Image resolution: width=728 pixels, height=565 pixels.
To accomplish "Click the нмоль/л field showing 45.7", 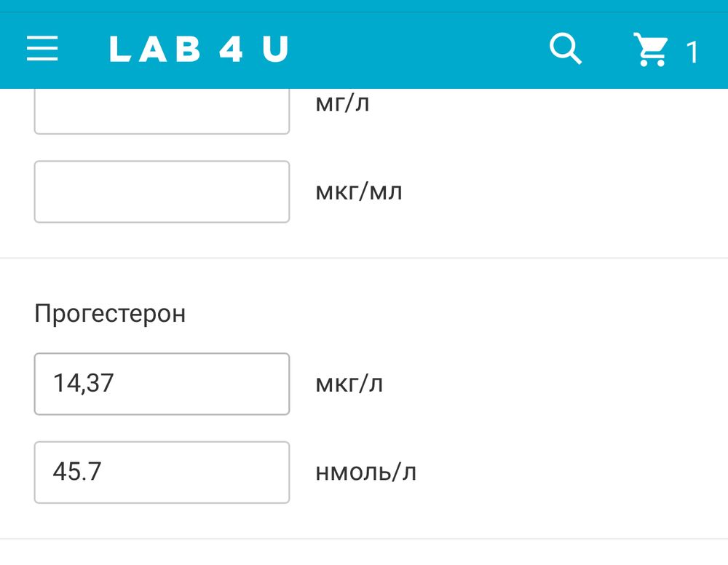I will pyautogui.click(x=162, y=472).
